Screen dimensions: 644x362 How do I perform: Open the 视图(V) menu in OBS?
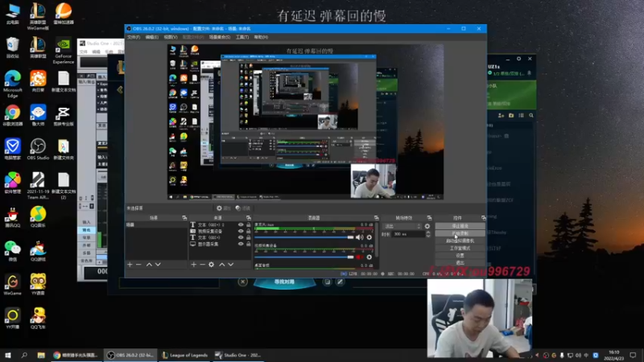171,37
